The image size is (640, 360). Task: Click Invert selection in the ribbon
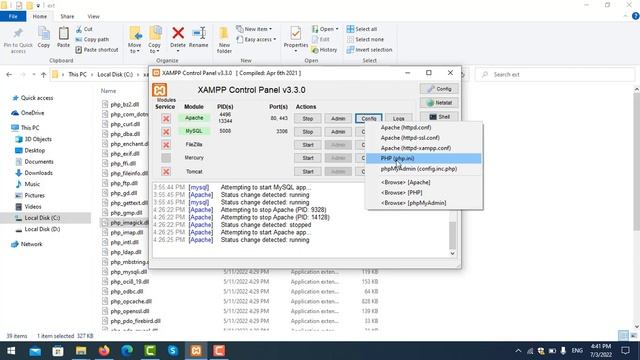click(369, 49)
